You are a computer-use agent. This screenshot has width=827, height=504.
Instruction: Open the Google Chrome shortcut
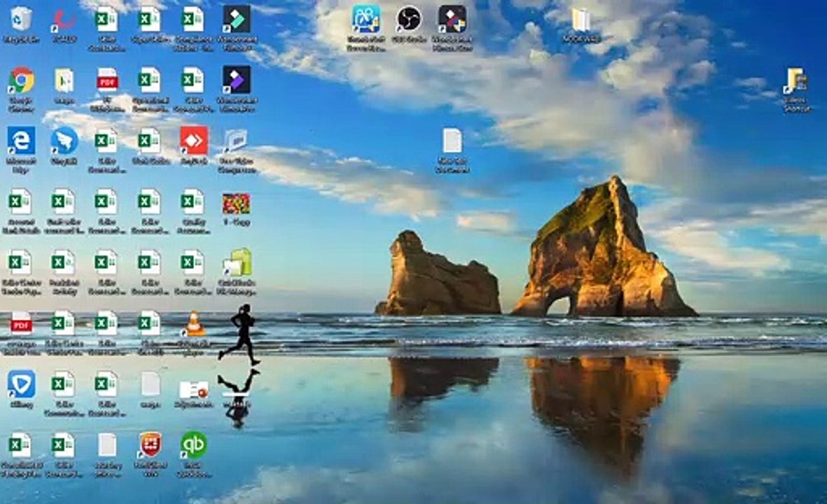coord(21,80)
